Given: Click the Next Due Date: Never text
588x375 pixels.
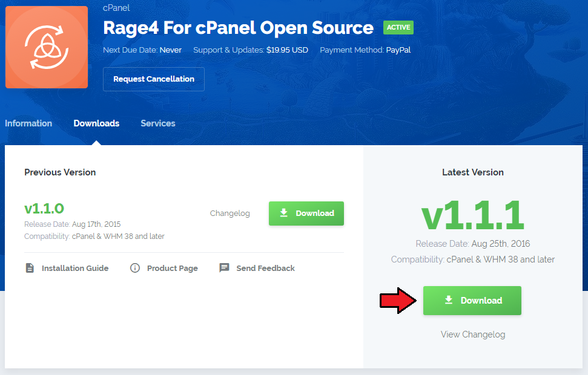Looking at the screenshot, I should click(142, 50).
